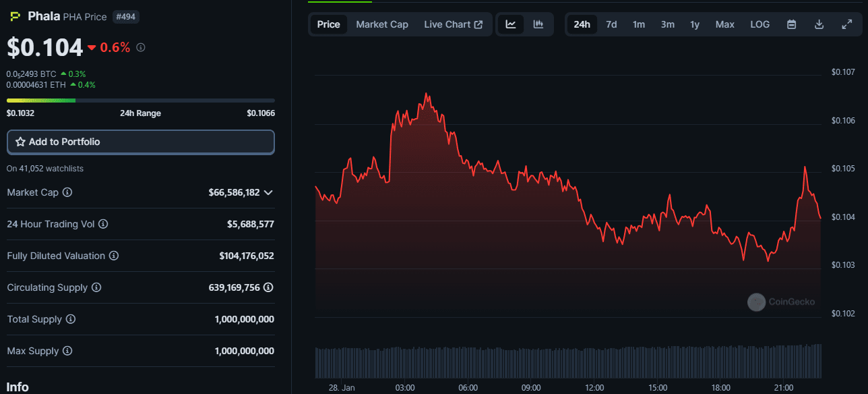Select the Max time range

click(x=724, y=24)
